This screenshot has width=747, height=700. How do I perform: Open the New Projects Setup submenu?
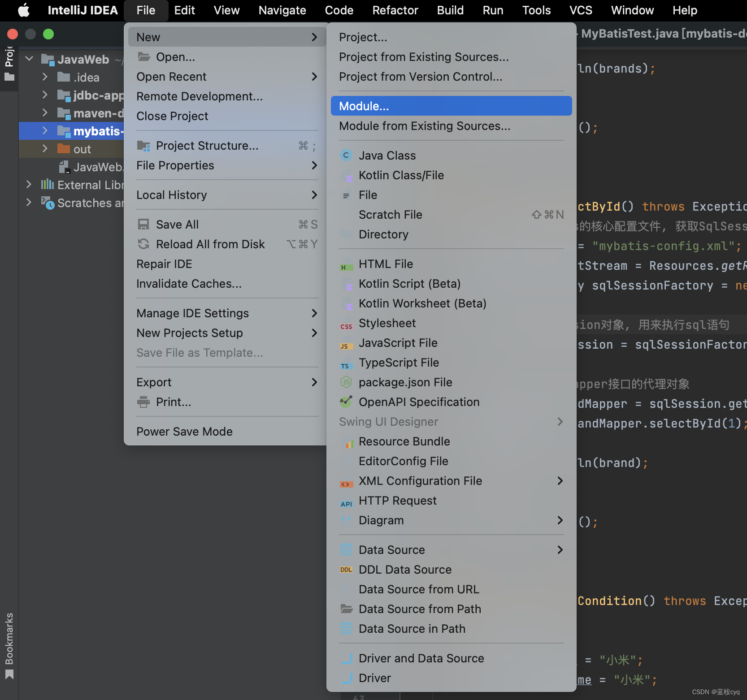(227, 333)
